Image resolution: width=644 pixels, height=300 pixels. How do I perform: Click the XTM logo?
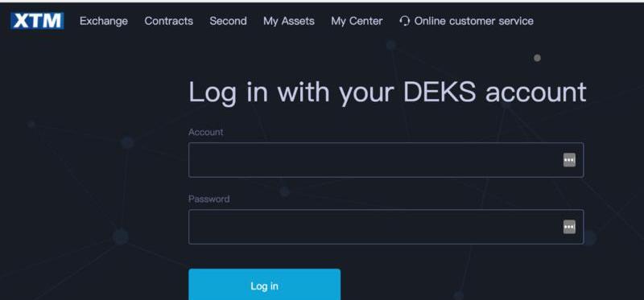[x=37, y=21]
